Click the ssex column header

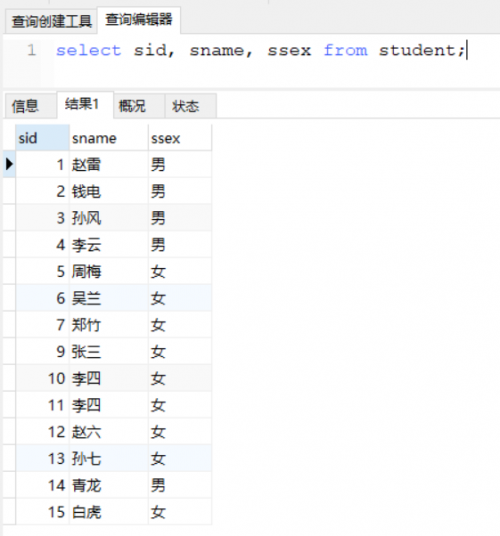point(180,138)
